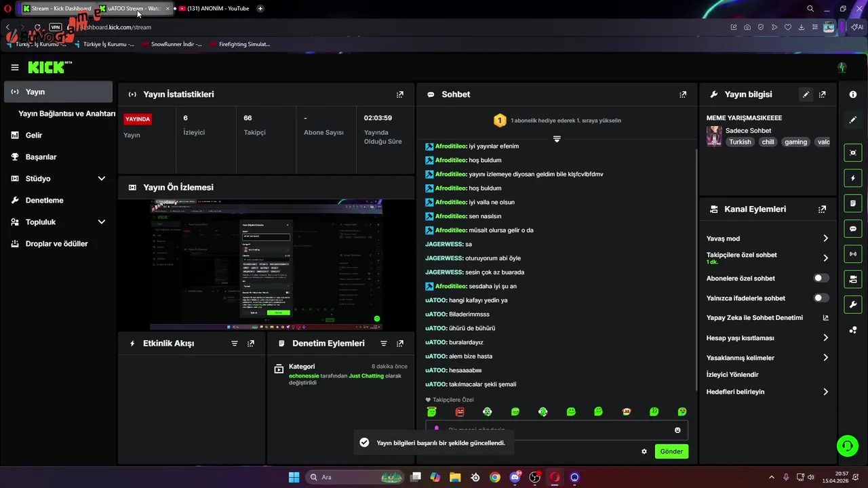Send the message with Gönder button
Viewport: 868px width, 488px height.
click(671, 451)
